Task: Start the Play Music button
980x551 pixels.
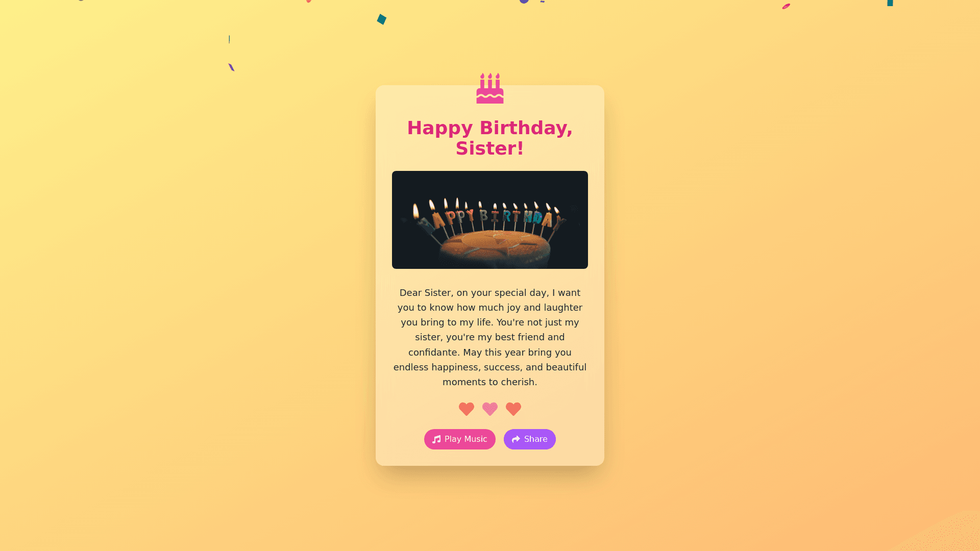Action: tap(460, 439)
